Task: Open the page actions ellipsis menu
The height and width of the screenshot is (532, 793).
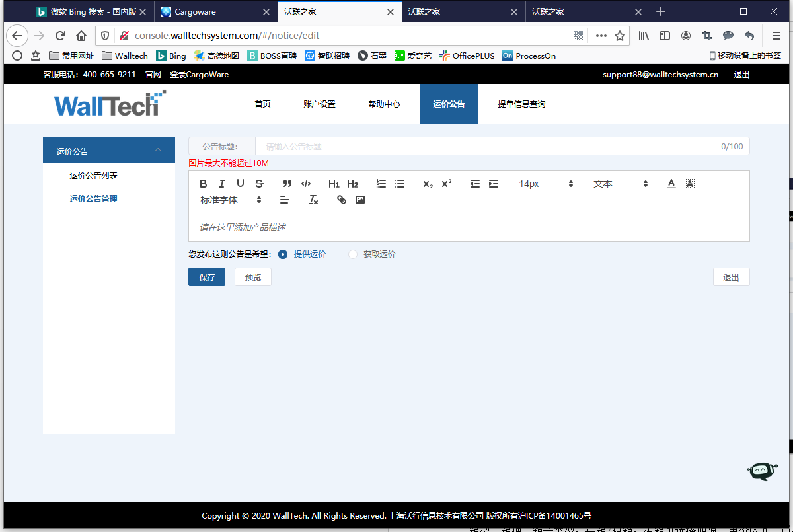Action: [x=601, y=36]
